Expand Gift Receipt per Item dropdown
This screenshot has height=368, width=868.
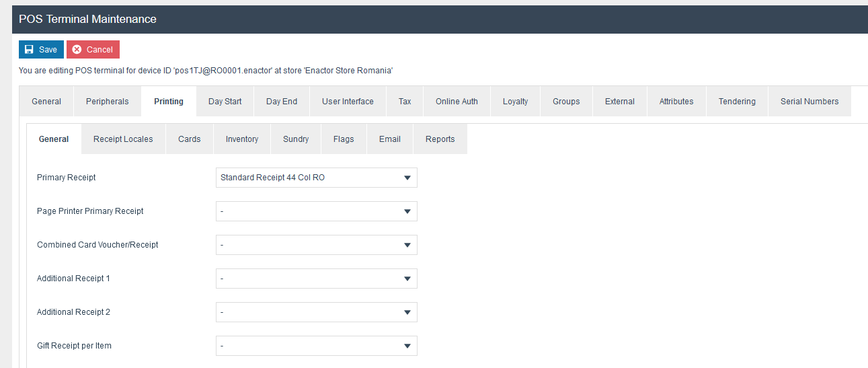pos(316,346)
